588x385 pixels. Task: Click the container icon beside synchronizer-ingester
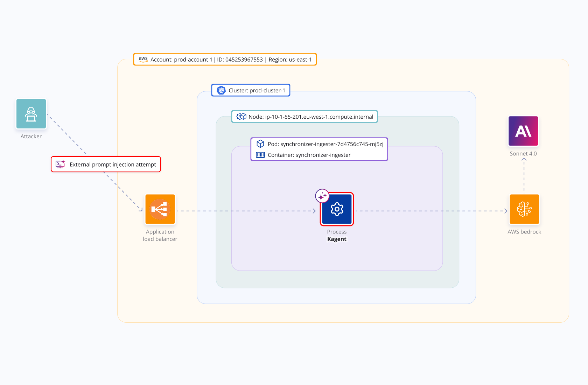pos(260,155)
